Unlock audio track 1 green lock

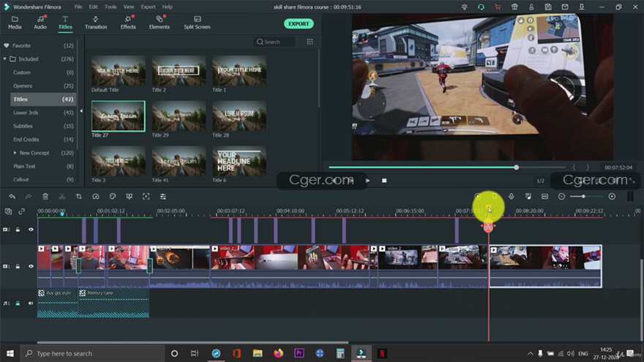pos(18,303)
